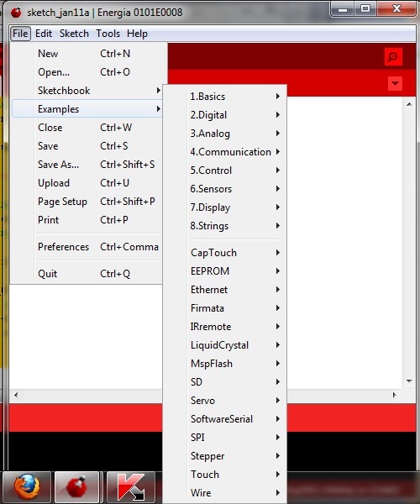Screen dimensions: 420x504
Task: Open the Sketch menu
Action: (74, 34)
